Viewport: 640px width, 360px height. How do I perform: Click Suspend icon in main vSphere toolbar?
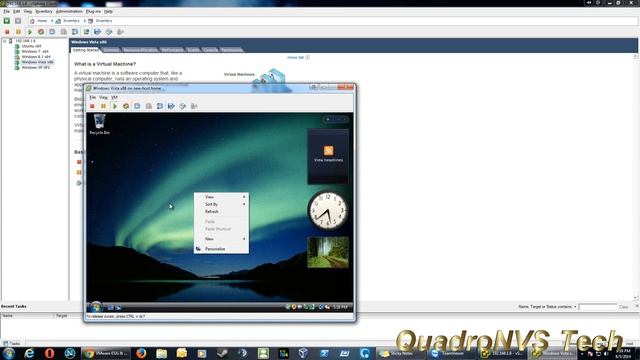18,32
